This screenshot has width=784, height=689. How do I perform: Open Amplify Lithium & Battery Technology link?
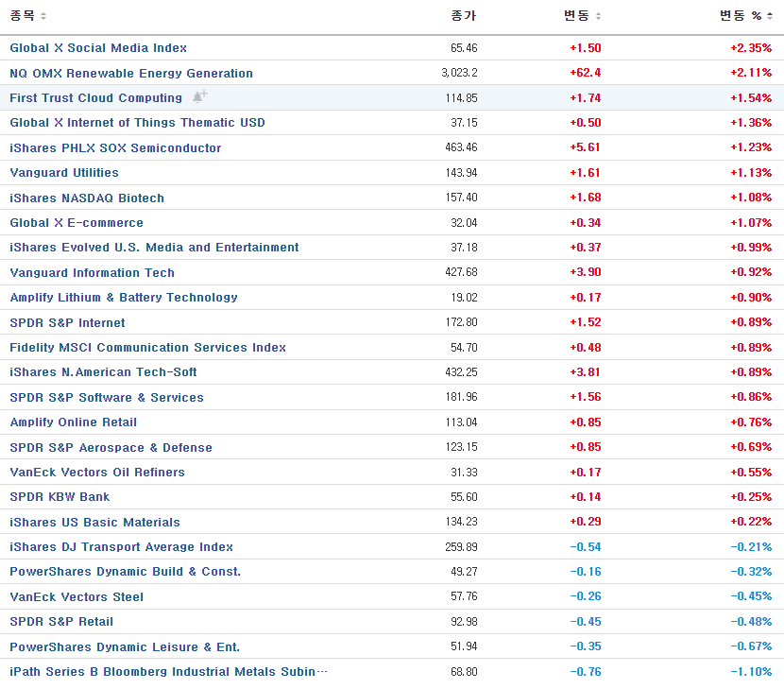point(124,297)
